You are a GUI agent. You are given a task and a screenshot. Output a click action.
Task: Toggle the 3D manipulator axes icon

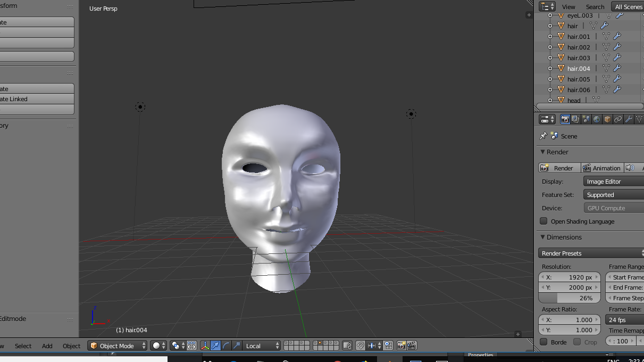tap(205, 345)
